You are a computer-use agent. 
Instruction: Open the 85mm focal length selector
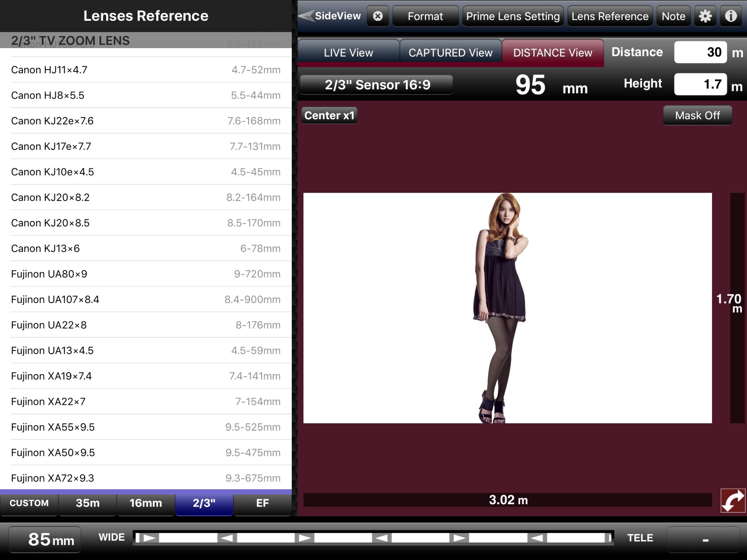[45, 539]
